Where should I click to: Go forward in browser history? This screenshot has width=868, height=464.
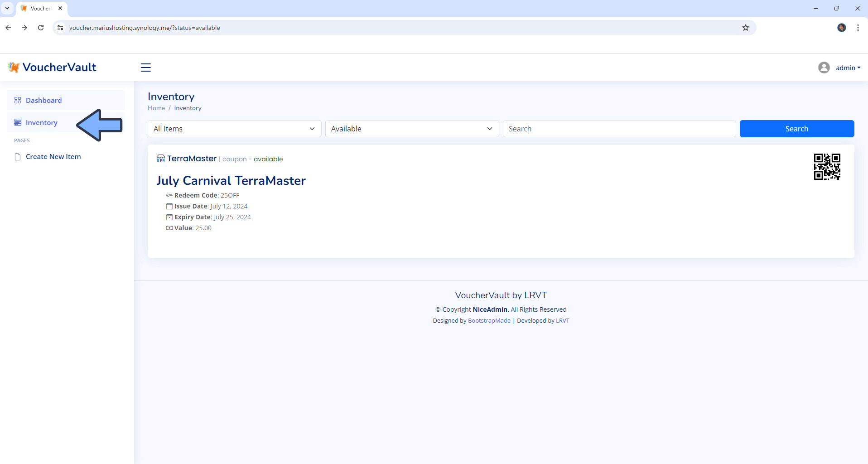(x=24, y=28)
